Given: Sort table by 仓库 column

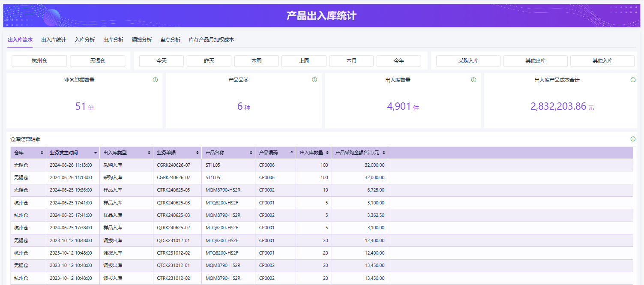Looking at the screenshot, I should point(42,153).
